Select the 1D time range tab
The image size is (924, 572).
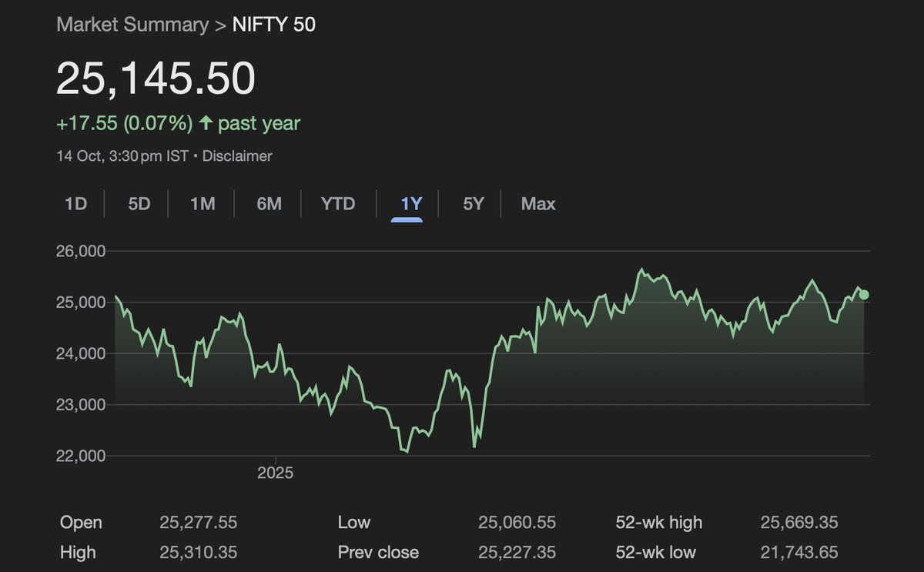click(x=75, y=204)
